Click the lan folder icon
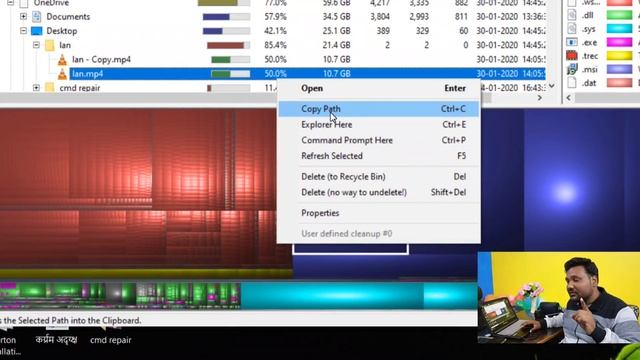The height and width of the screenshot is (360, 640). 50,45
